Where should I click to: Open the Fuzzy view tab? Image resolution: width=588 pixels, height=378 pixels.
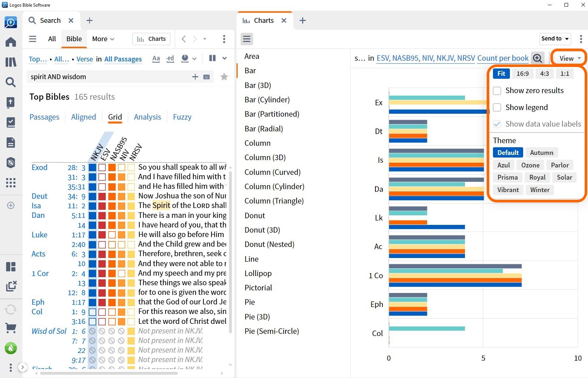point(182,117)
